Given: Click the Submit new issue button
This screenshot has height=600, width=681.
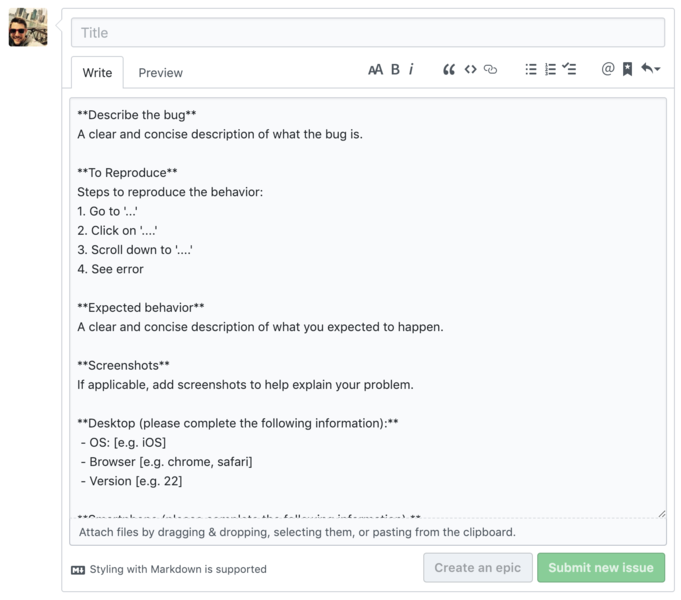Looking at the screenshot, I should (601, 567).
